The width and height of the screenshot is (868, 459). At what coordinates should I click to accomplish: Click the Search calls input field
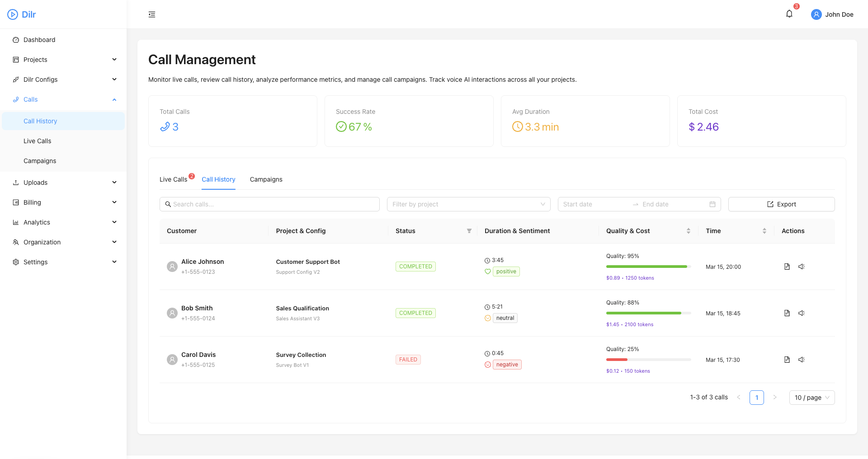point(269,204)
